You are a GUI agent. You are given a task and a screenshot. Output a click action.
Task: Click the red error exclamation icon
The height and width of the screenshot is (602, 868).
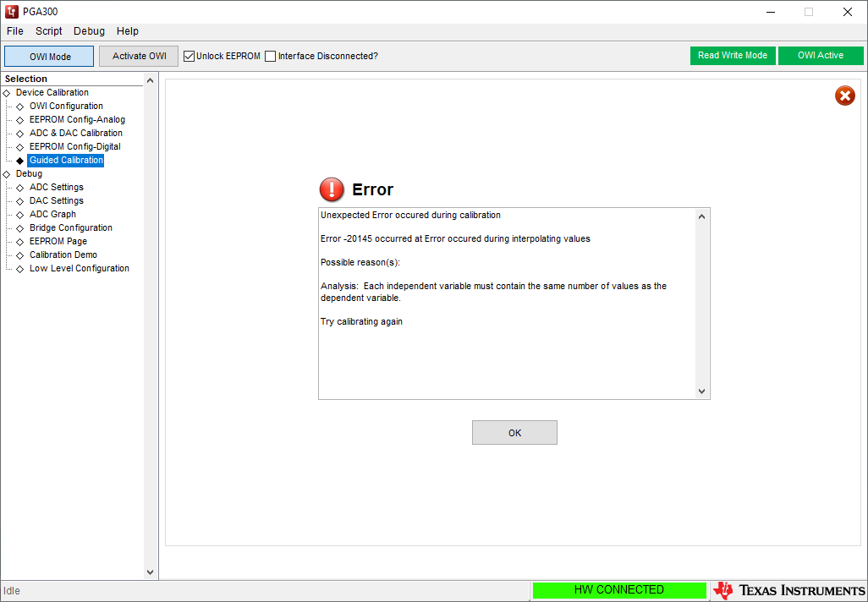[x=332, y=189]
